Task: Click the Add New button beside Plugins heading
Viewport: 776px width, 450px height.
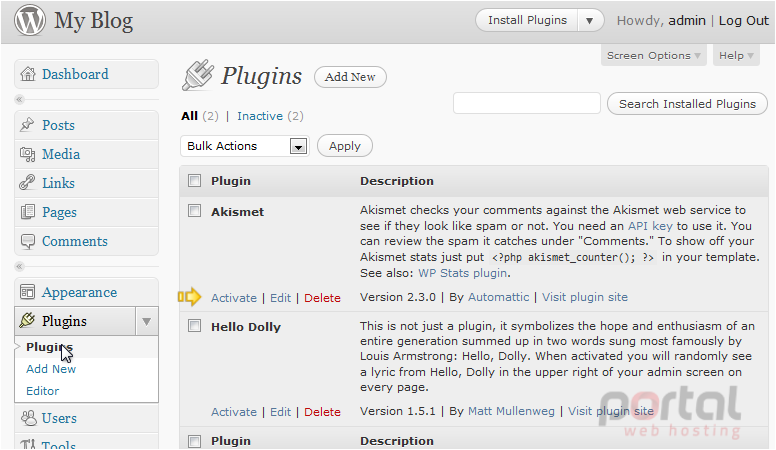Action: (350, 77)
